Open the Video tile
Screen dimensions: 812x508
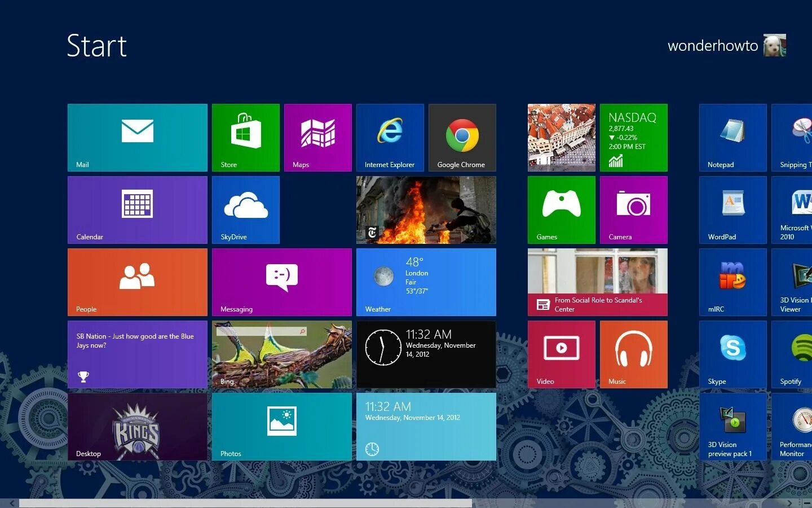point(562,354)
